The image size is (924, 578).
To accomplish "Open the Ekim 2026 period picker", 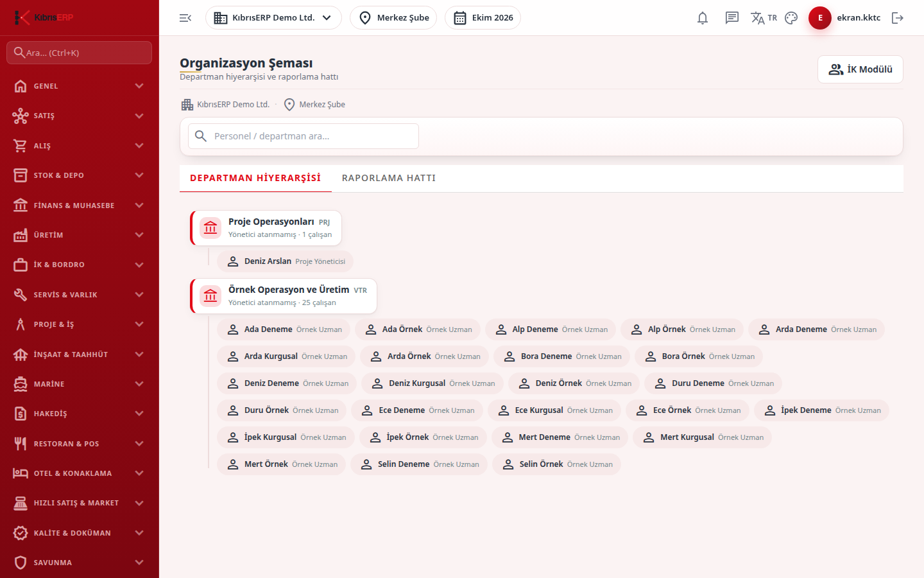I will point(483,18).
